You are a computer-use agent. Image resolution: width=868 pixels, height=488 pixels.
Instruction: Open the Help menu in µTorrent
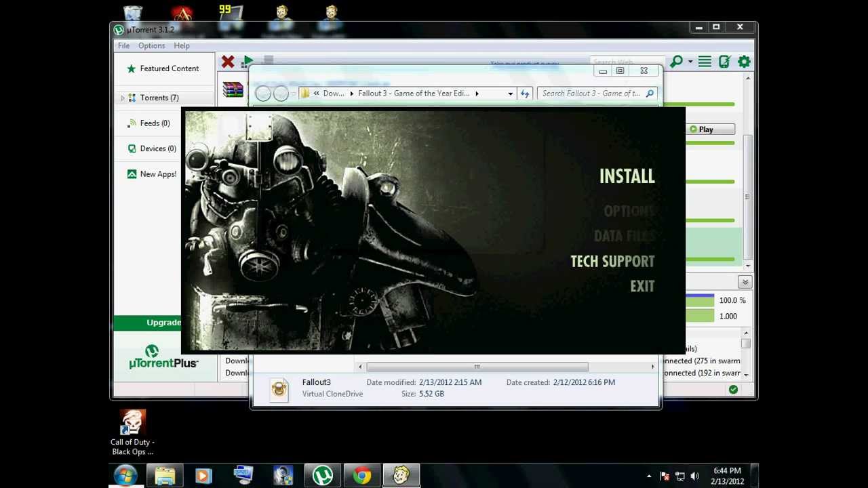[x=182, y=45]
